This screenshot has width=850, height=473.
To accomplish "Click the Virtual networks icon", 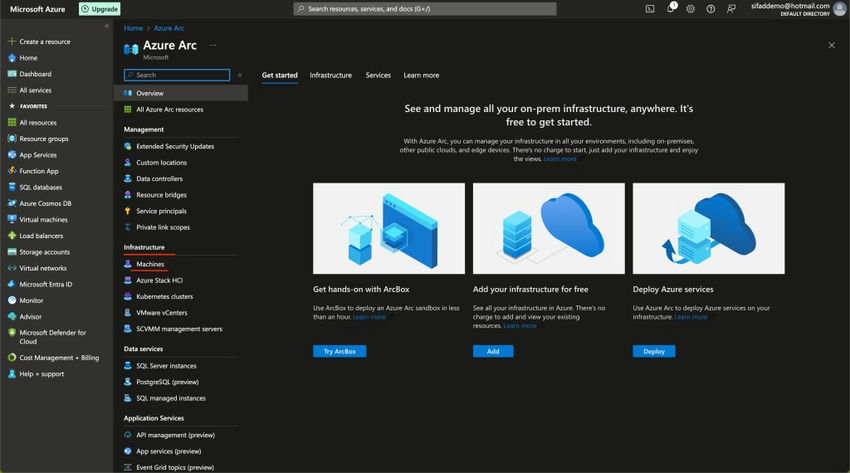I will 12,268.
